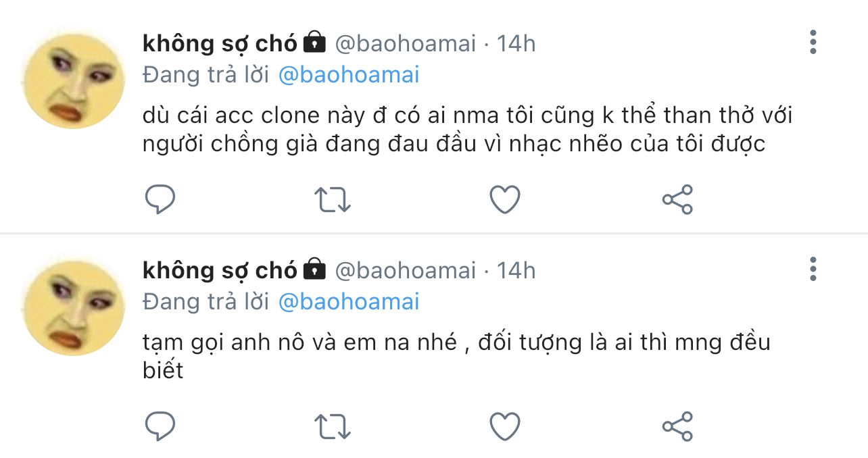Open more options menu on second tweet

pos(813,270)
